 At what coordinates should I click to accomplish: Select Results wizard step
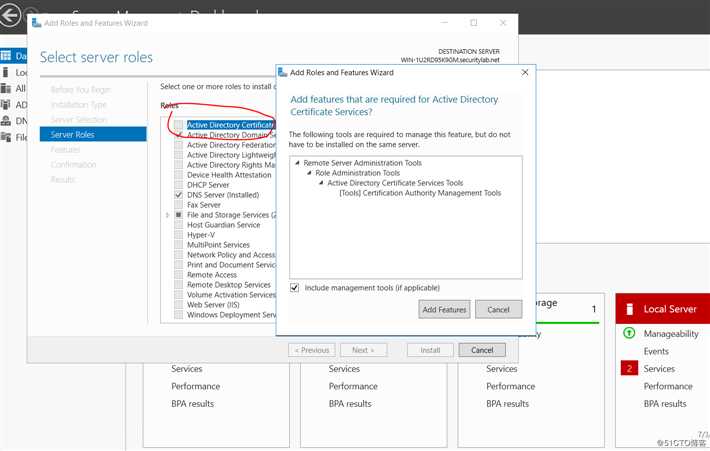(63, 179)
